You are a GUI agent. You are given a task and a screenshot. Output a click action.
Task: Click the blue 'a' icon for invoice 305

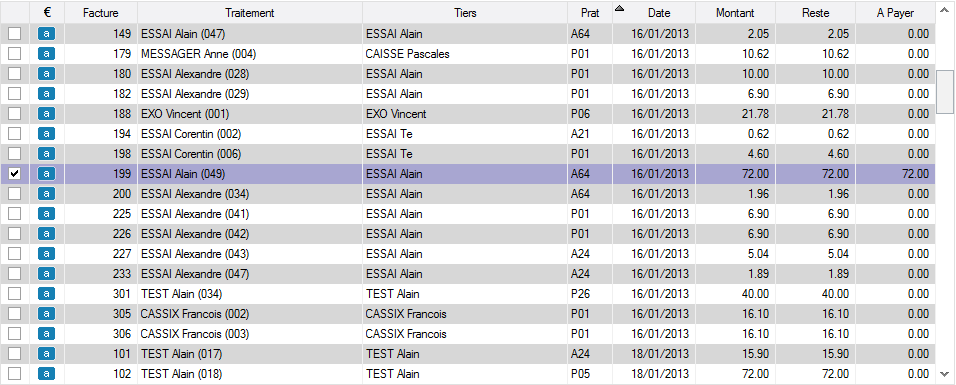click(x=46, y=314)
